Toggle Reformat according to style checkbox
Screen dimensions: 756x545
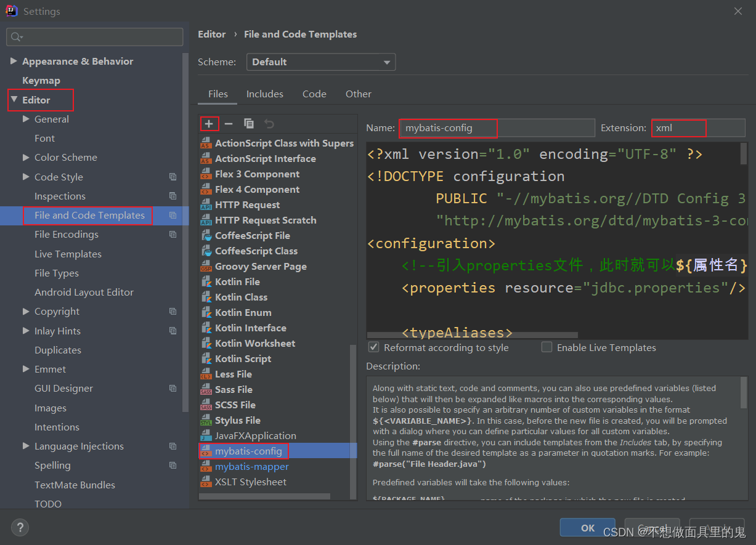click(x=373, y=347)
